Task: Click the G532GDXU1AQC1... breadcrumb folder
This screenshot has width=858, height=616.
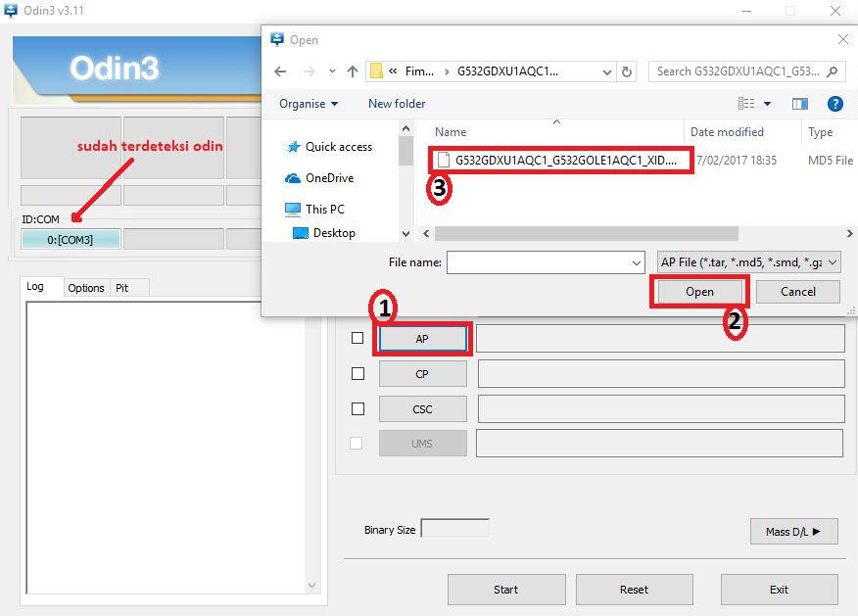Action: (507, 71)
